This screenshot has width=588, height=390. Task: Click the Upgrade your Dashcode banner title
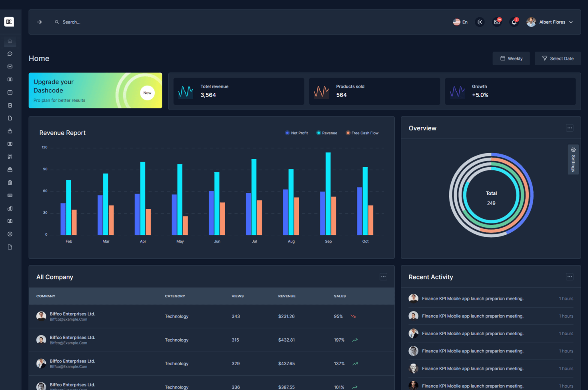(54, 86)
